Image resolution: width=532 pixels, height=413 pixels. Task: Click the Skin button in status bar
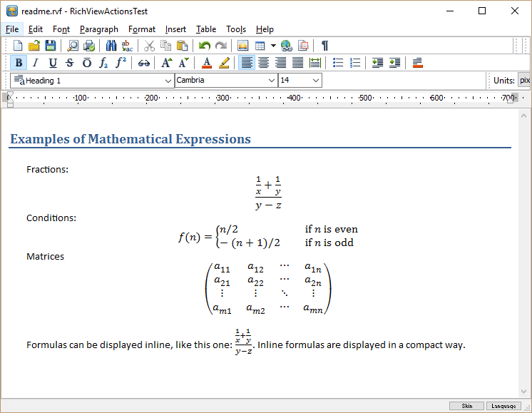pos(466,406)
